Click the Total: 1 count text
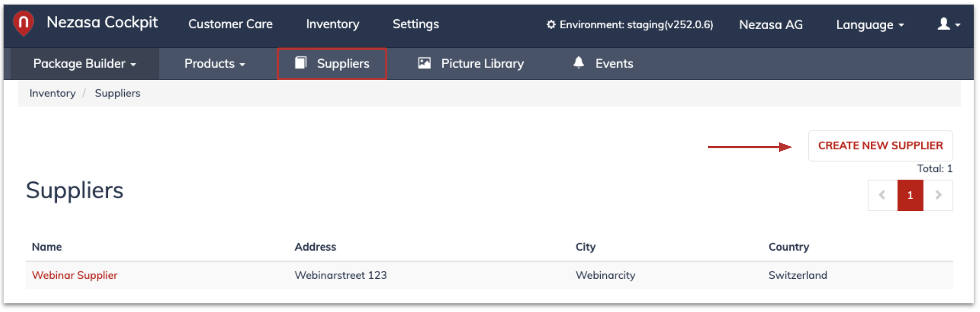Screen dimensions: 980x312 coord(935,169)
